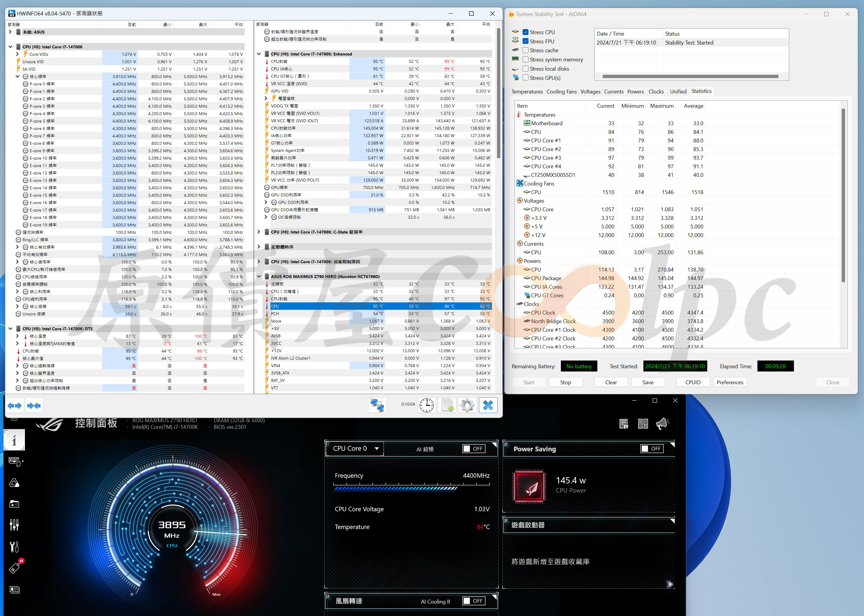The width and height of the screenshot is (864, 616).
Task: Open HWiNFO network remote monitor icon
Action: (x=377, y=405)
